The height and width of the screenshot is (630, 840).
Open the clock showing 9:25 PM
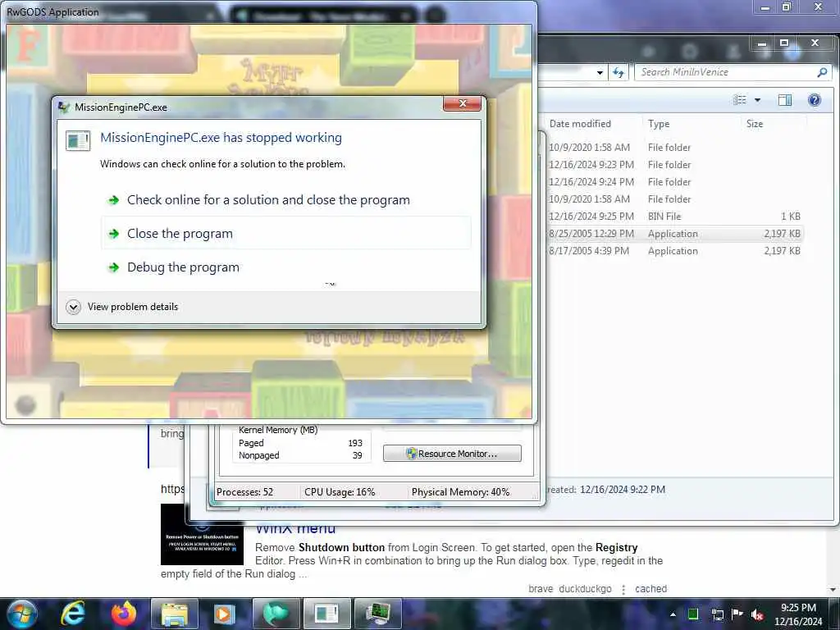coord(798,614)
